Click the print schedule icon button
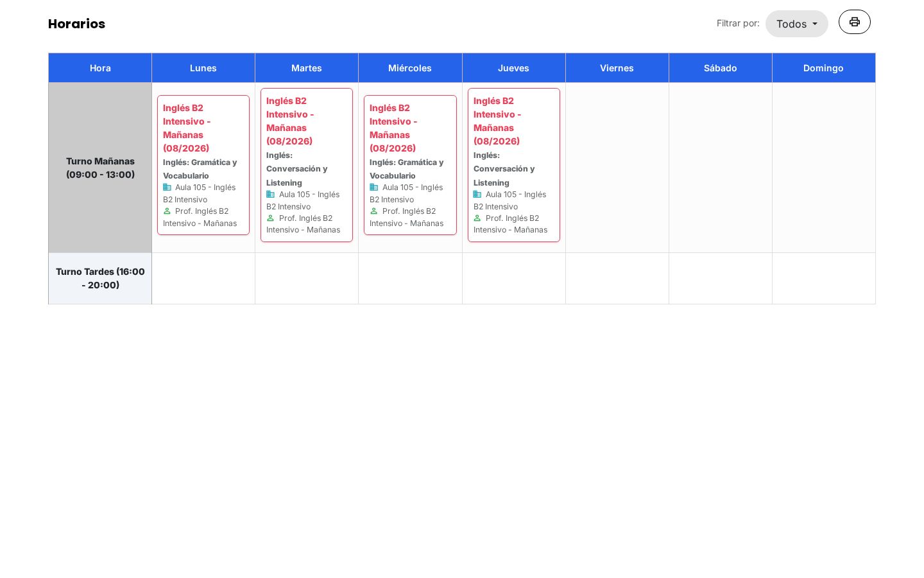Viewport: 924px width, 578px height. 854,22
